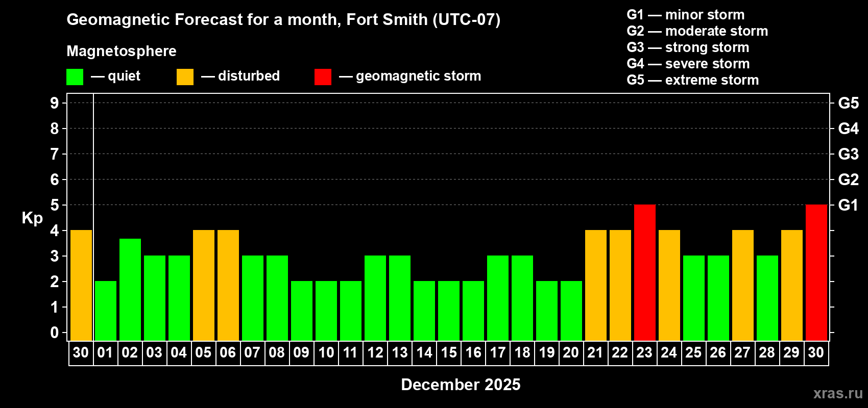The image size is (868, 408).
Task: Click the xras.ru watermark link
Action: point(837,393)
